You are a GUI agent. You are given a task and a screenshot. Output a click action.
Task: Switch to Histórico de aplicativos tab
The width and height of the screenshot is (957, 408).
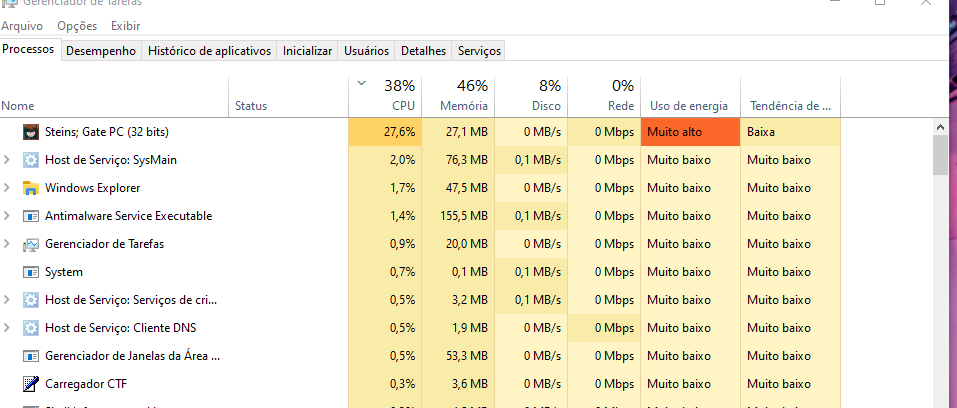tap(209, 51)
